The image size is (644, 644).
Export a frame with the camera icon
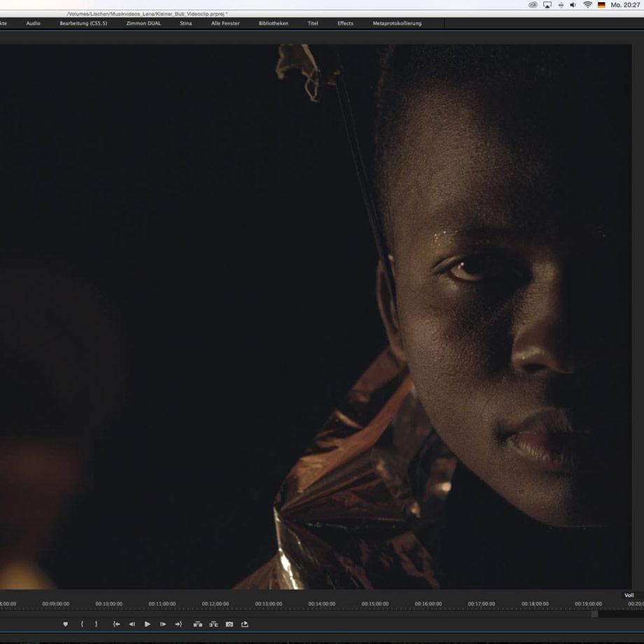point(230,624)
